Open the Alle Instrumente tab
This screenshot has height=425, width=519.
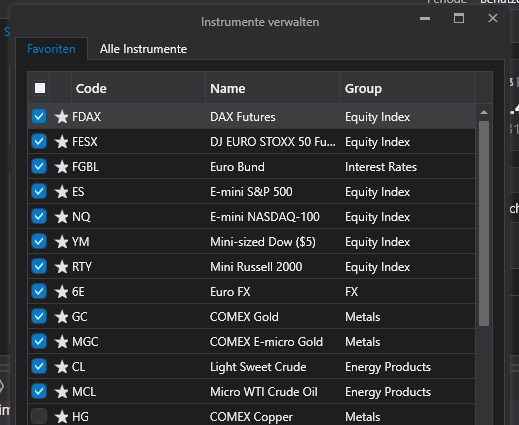point(143,49)
